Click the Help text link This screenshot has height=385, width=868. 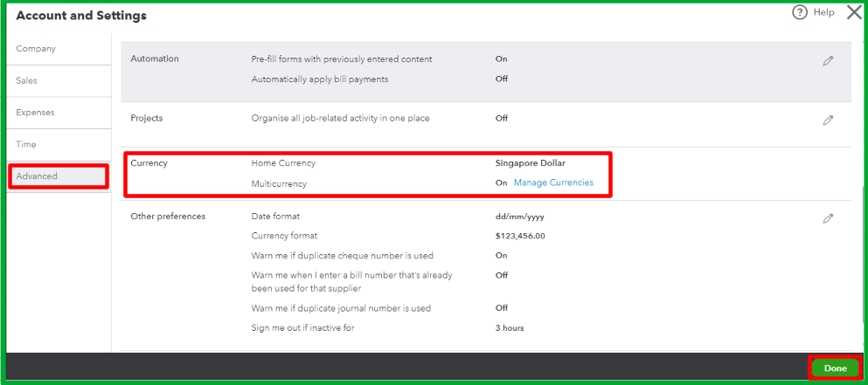(x=823, y=13)
